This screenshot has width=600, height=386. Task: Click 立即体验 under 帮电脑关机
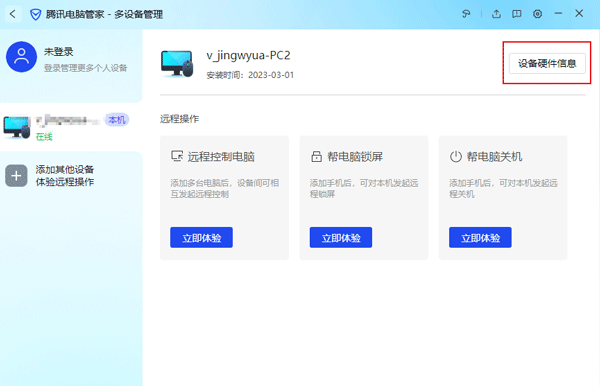pos(480,238)
